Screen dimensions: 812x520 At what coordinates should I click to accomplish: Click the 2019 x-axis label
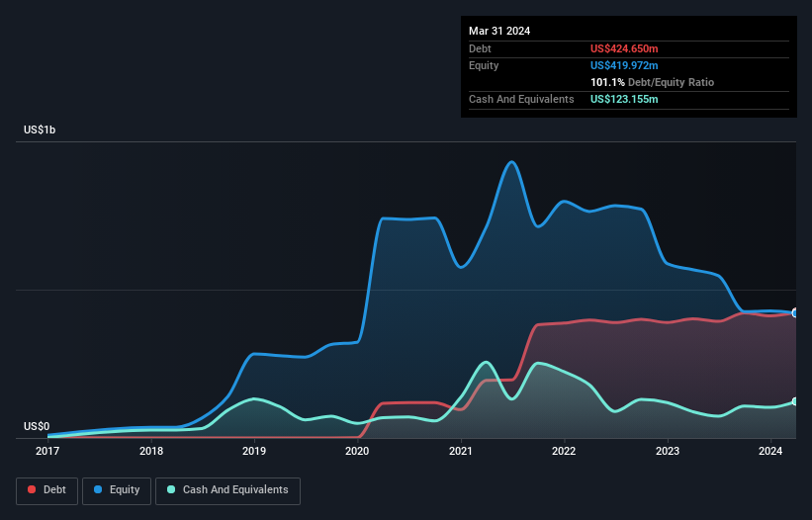coord(254,451)
